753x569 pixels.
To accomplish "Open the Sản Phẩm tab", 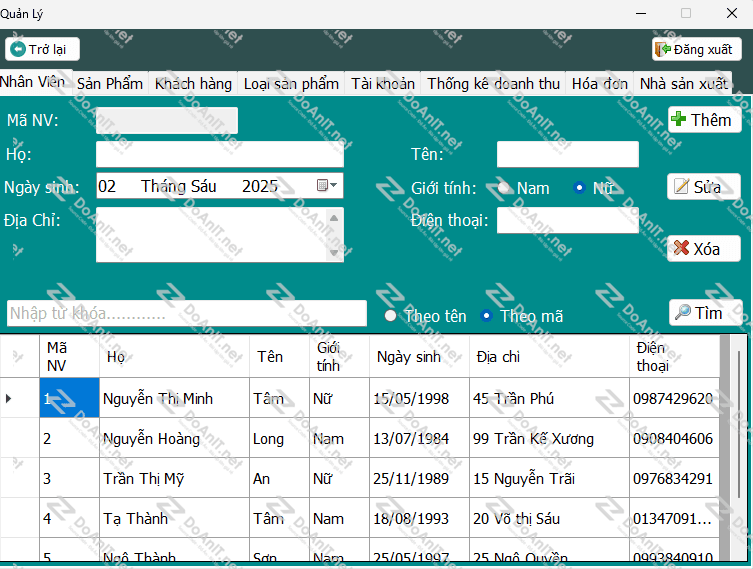I will (x=110, y=84).
